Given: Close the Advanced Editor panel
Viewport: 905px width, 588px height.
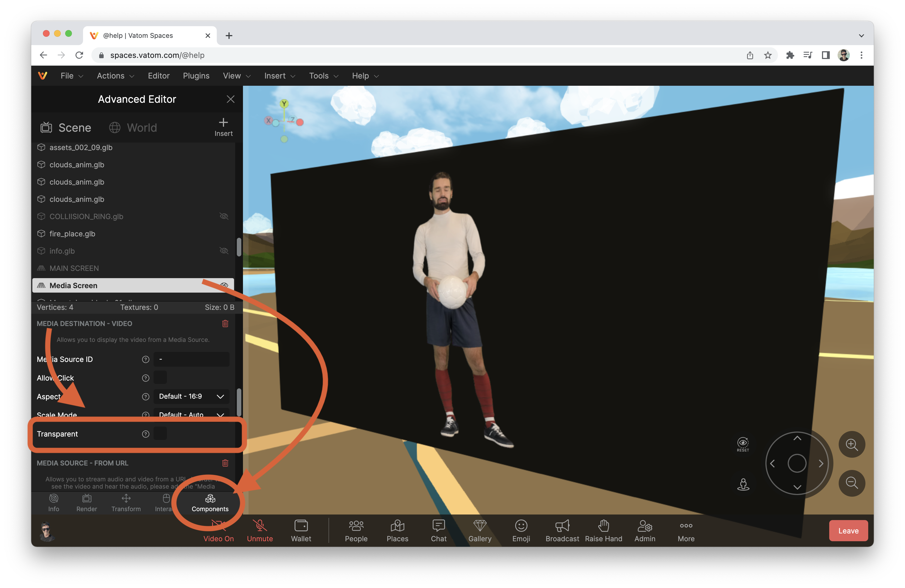Looking at the screenshot, I should pyautogui.click(x=230, y=99).
